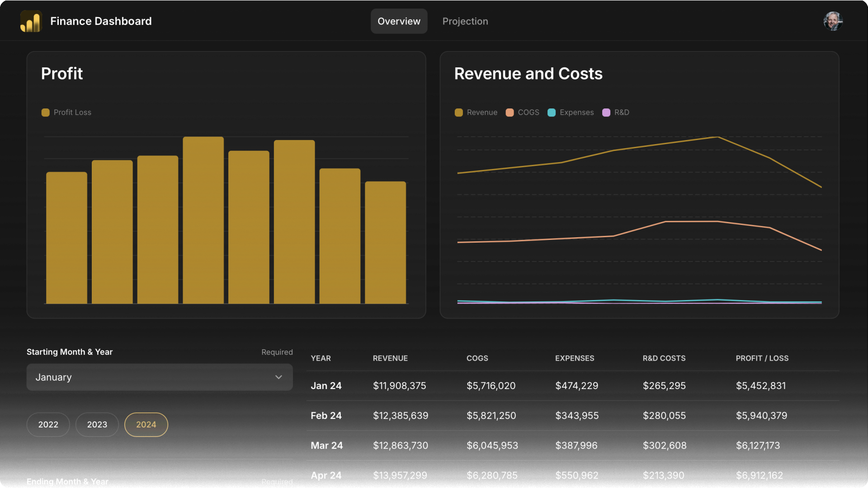Viewport: 868px width, 488px height.
Task: Choose the 2024 year pill
Action: [x=146, y=425]
